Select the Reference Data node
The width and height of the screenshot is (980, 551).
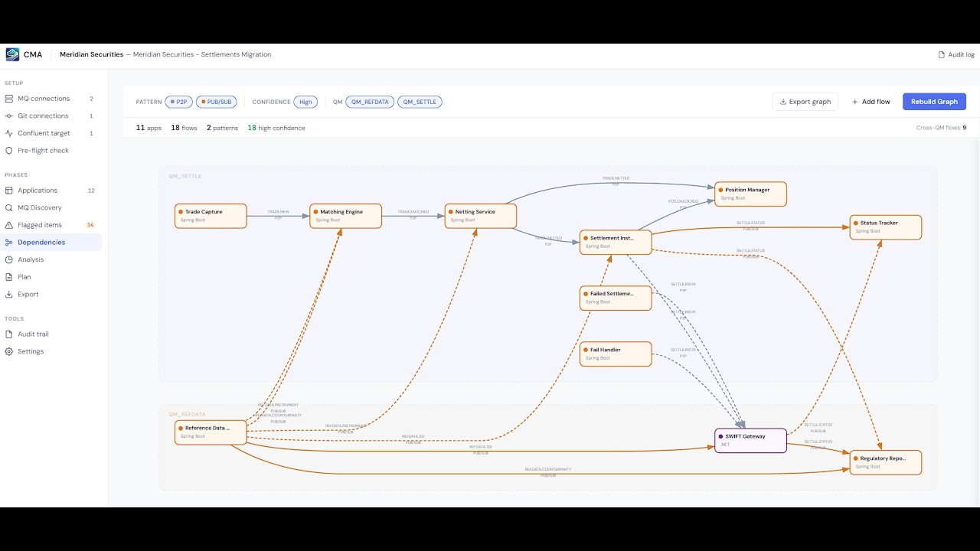211,432
